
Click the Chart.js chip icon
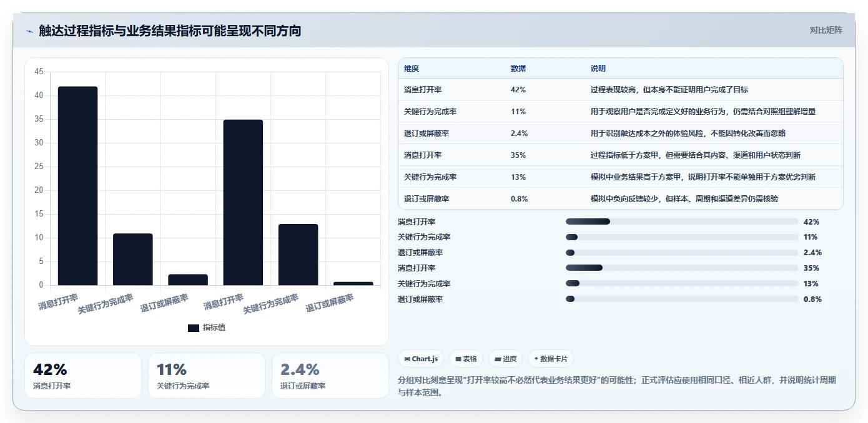click(x=407, y=359)
